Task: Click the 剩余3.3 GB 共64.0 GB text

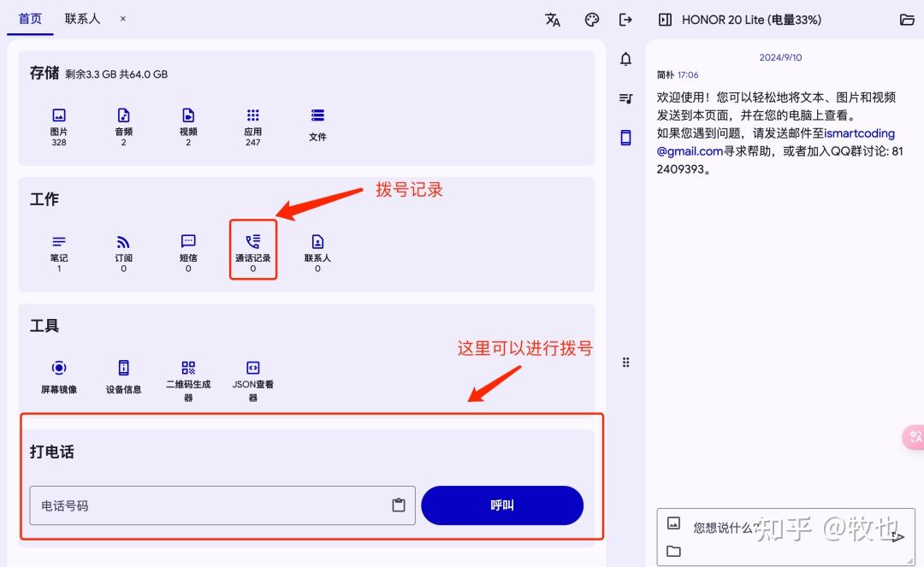Action: 116,74
